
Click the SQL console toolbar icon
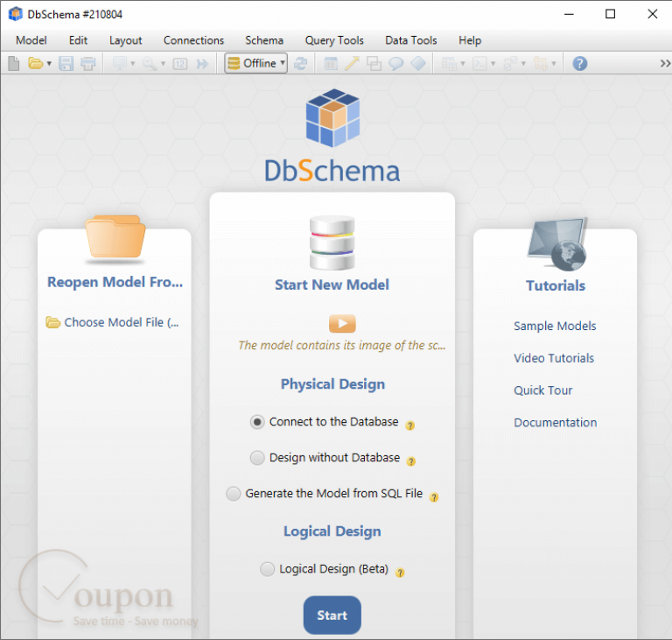click(479, 64)
